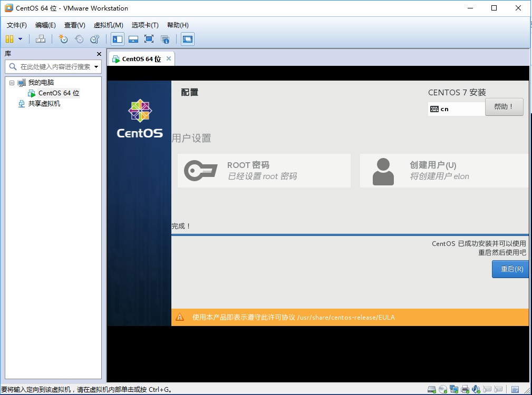
Task: Click the user silhouette icon
Action: click(383, 171)
